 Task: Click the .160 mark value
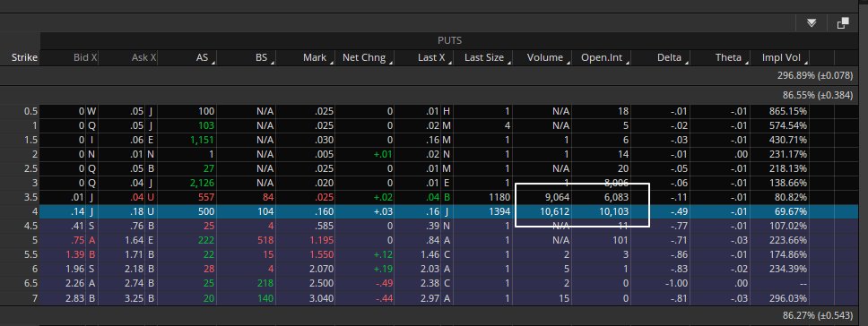pyautogui.click(x=324, y=211)
